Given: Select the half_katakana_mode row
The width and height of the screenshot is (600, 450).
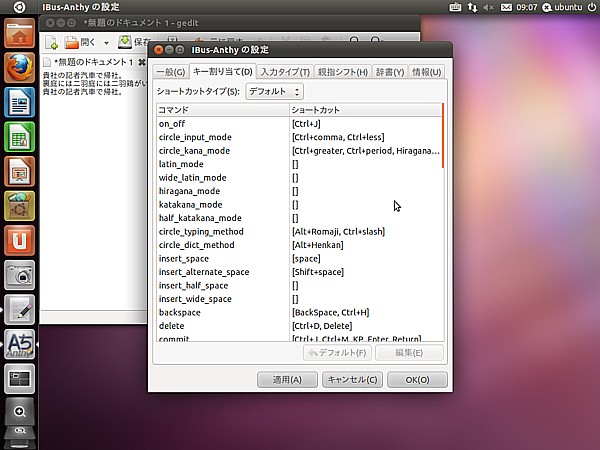Looking at the screenshot, I should click(x=299, y=218).
